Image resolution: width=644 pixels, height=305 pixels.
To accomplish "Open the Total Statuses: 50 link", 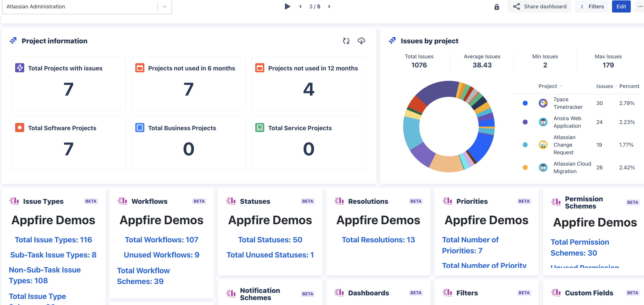I will coord(270,240).
